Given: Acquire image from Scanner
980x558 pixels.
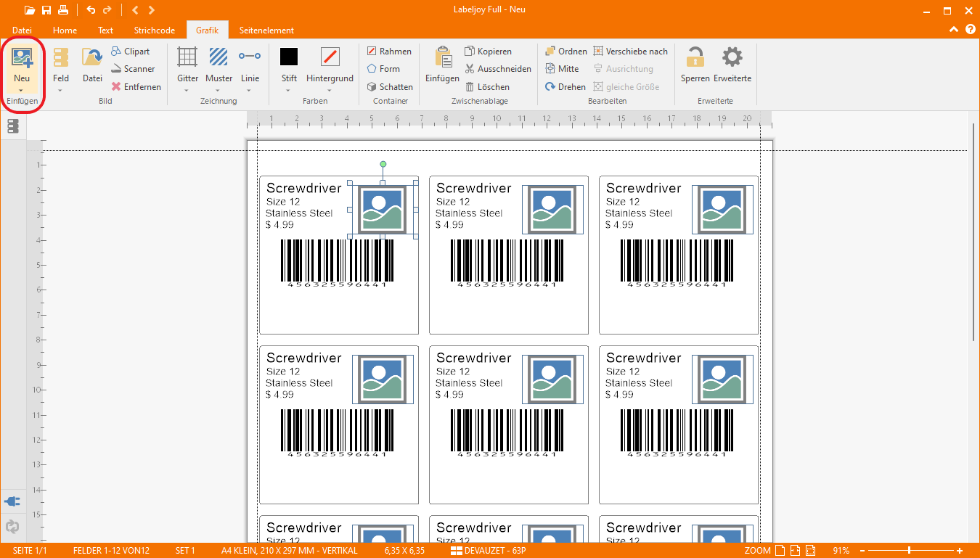Looking at the screenshot, I should [133, 69].
